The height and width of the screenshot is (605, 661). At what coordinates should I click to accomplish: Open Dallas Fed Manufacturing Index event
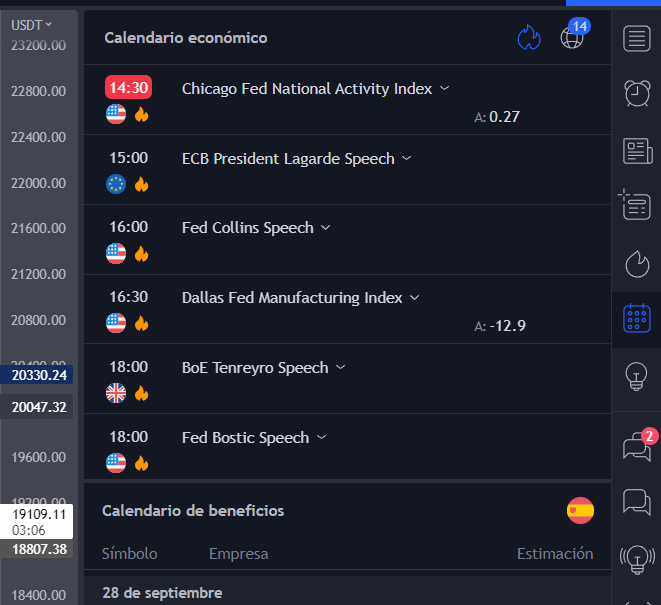(292, 298)
